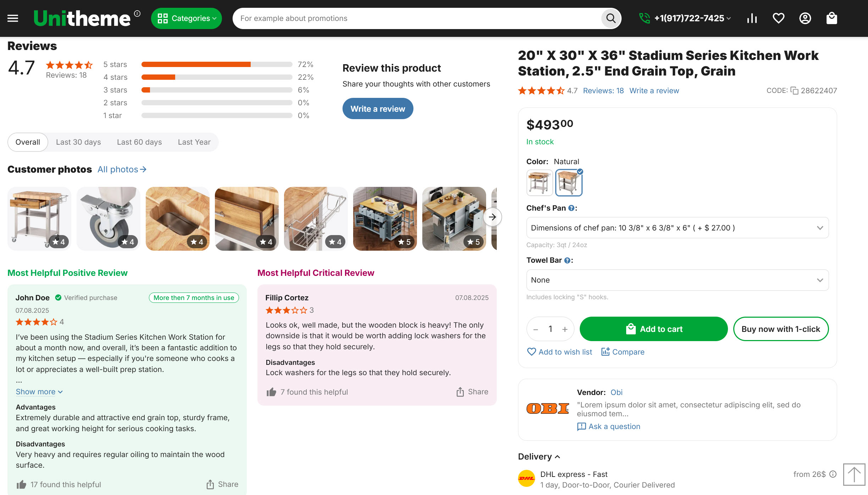Open the wishlist heart icon in header
The image size is (868, 495).
click(778, 18)
